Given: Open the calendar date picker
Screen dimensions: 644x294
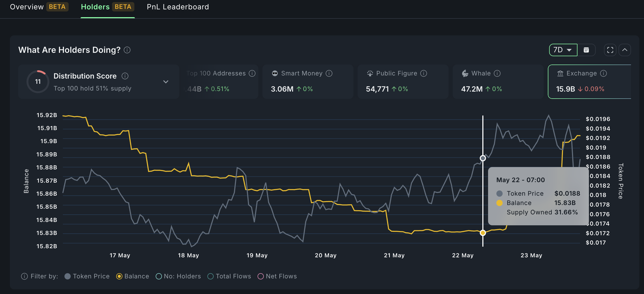Looking at the screenshot, I should pyautogui.click(x=586, y=50).
